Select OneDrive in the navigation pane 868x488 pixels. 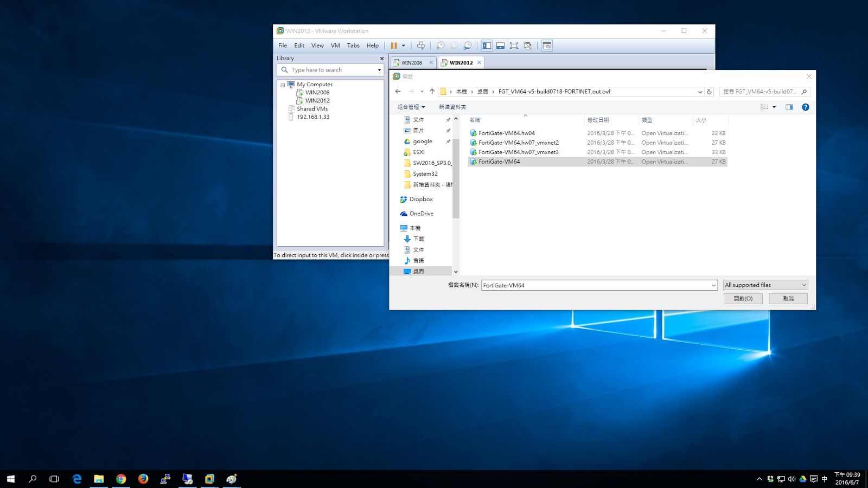[421, 214]
